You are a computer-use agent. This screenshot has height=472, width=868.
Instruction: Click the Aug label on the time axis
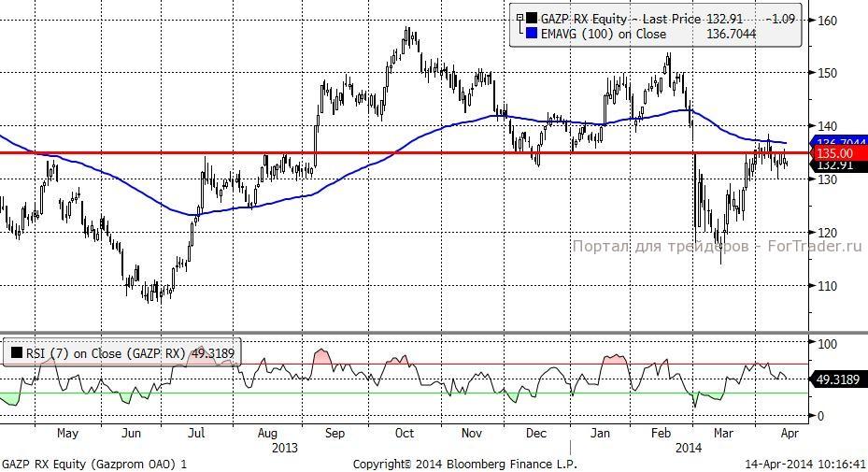click(267, 434)
